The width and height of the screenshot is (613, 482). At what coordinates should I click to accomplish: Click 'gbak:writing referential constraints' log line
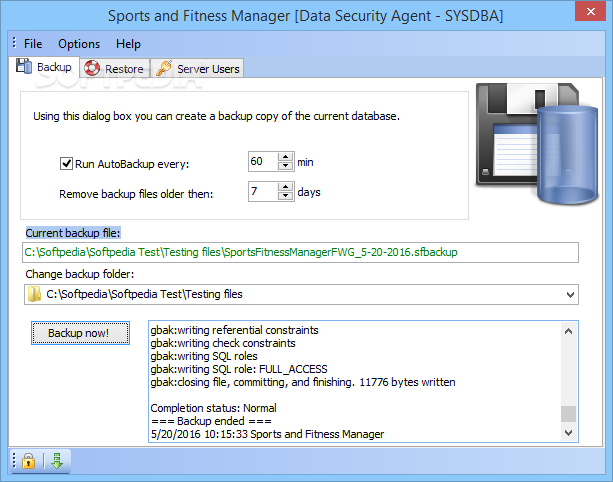(x=235, y=330)
